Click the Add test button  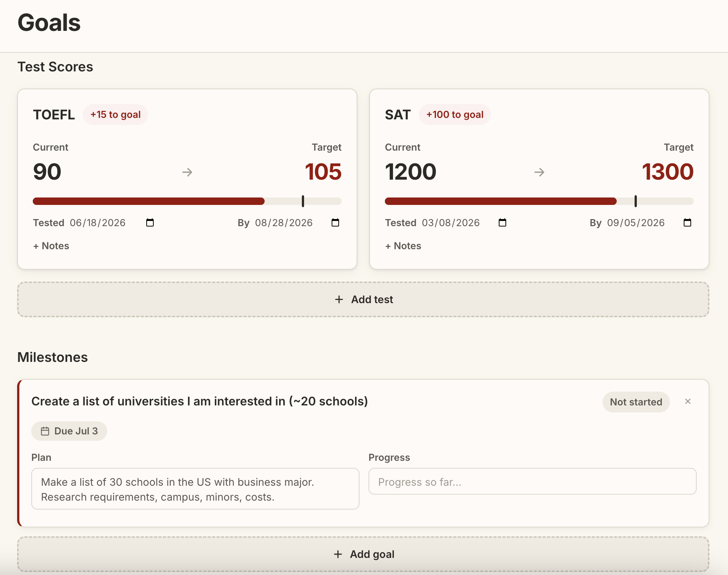(363, 299)
